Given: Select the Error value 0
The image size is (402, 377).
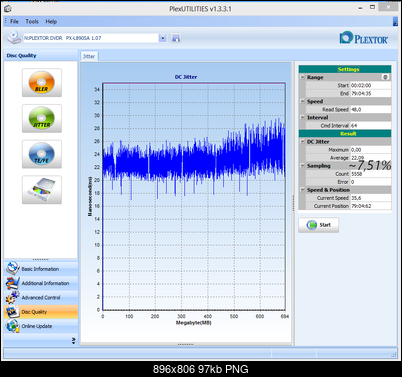Looking at the screenshot, I should (x=370, y=182).
